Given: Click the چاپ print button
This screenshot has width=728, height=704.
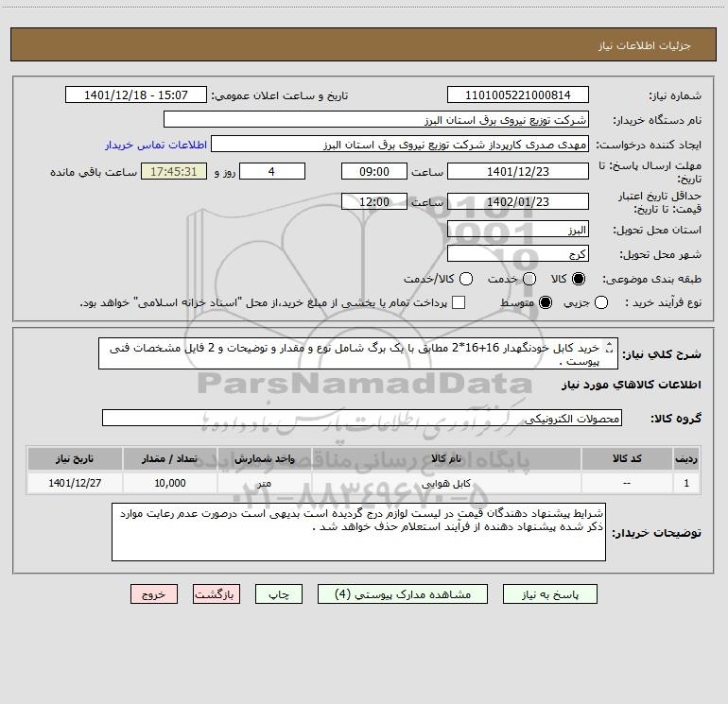Looking at the screenshot, I should [x=279, y=594].
